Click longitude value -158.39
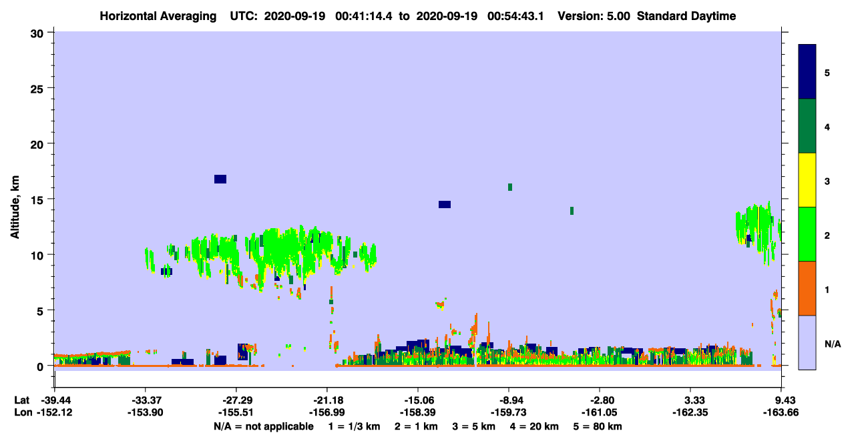The height and width of the screenshot is (445, 868). click(x=417, y=412)
